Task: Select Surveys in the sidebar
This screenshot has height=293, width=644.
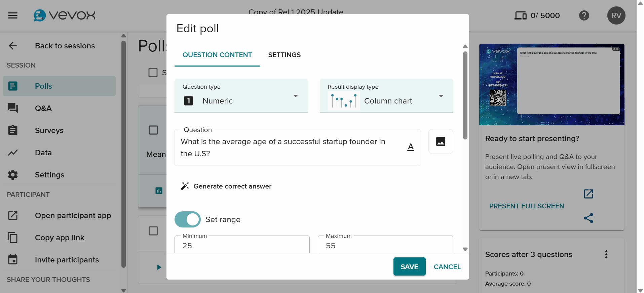Action: coord(49,130)
